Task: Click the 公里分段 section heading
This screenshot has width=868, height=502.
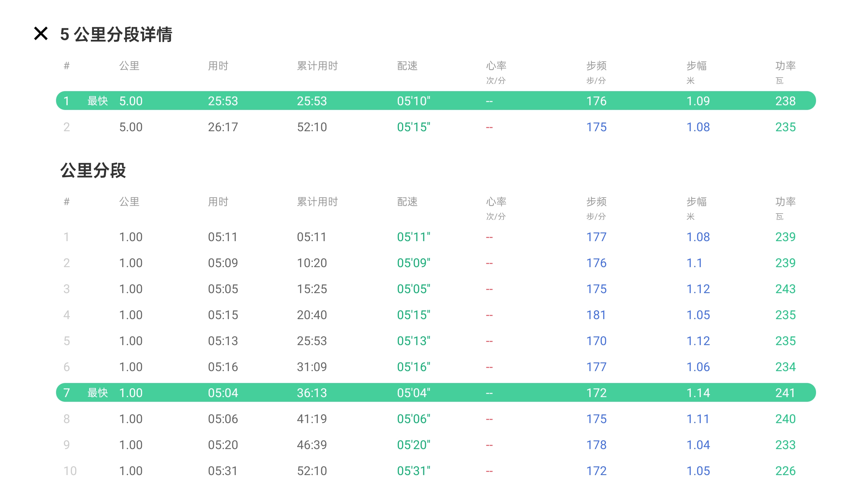Action: click(x=93, y=170)
